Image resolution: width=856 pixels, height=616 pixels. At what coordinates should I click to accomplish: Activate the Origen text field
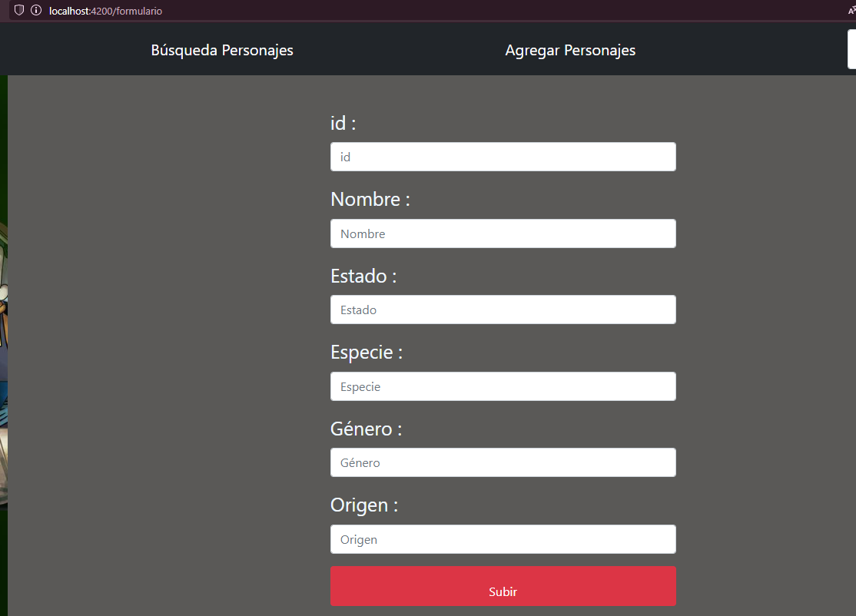pyautogui.click(x=503, y=539)
